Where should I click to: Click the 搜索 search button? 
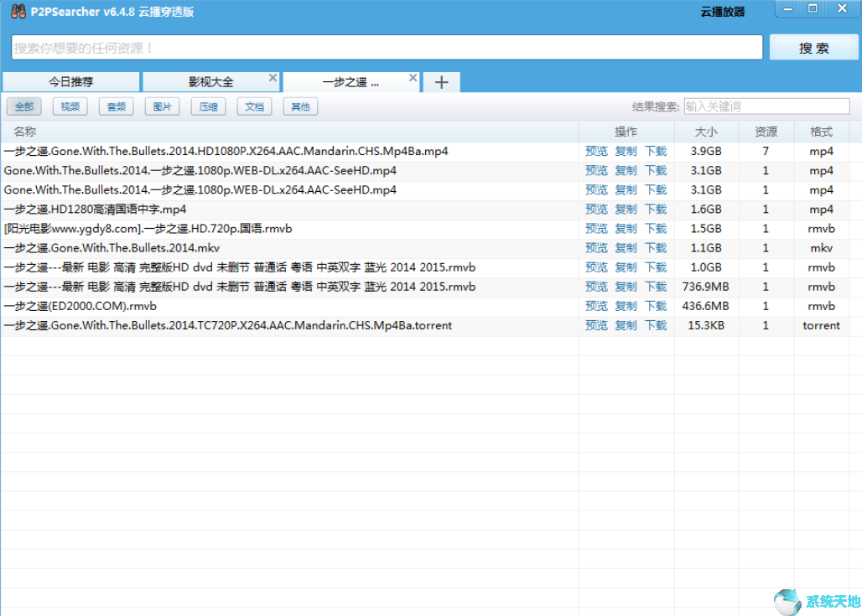(813, 48)
